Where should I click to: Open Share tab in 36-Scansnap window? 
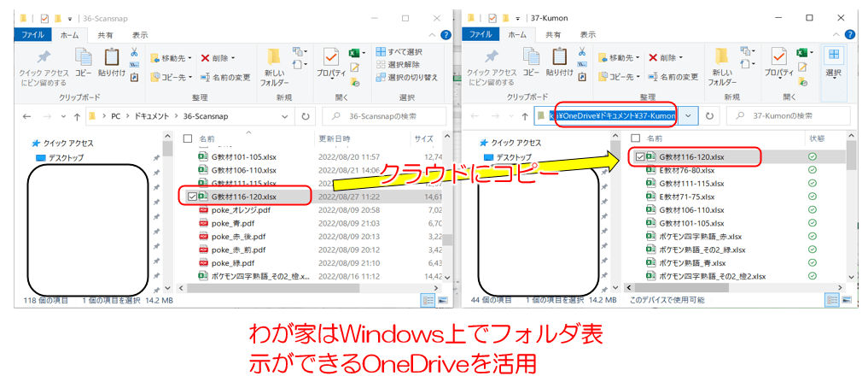coord(107,35)
